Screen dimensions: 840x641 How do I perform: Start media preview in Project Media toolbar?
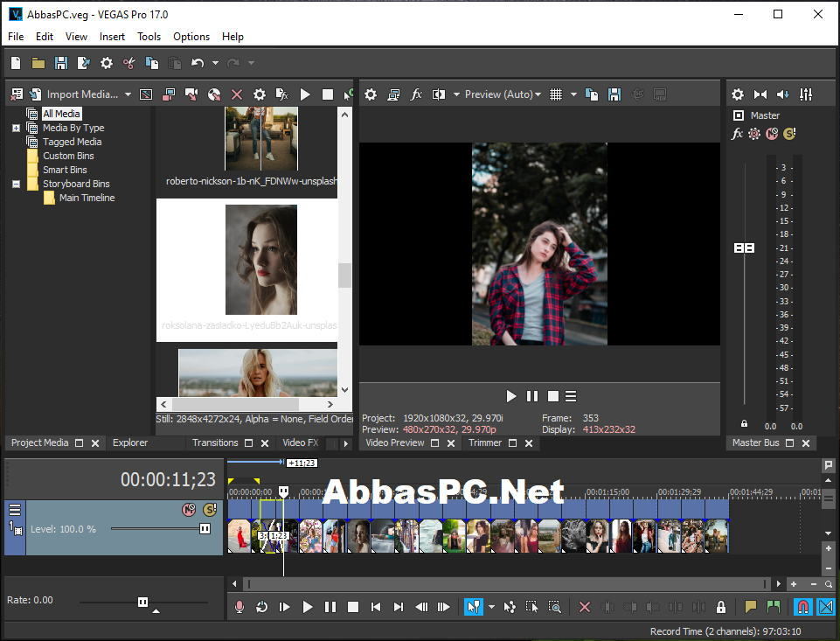click(x=305, y=94)
